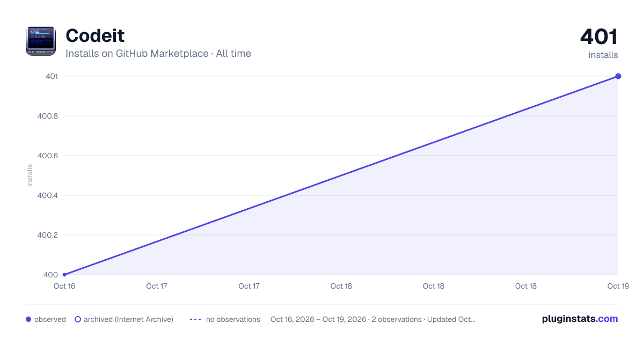Screen dimensions: 644x338
Task: Click the archived hollow circle legend marker
Action: click(78, 319)
